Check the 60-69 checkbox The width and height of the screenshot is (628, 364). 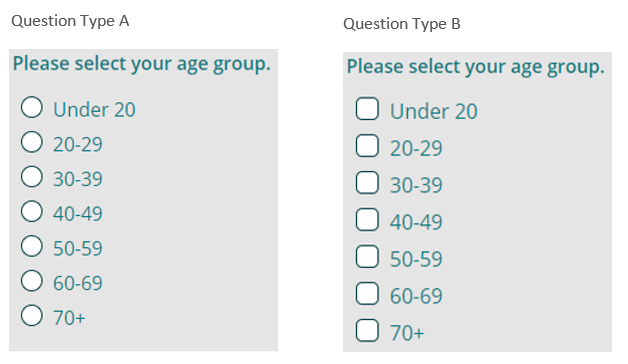(367, 294)
